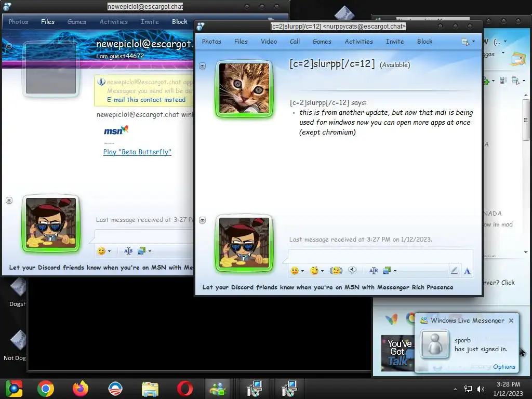This screenshot has width=532, height=399.
Task: Launch Google Chrome from the taskbar
Action: click(46, 389)
